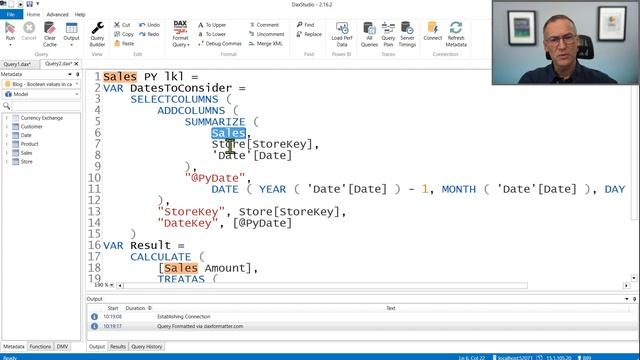Viewport: 640px width, 360px height.
Task: Open the Query History tab
Action: [x=147, y=347]
